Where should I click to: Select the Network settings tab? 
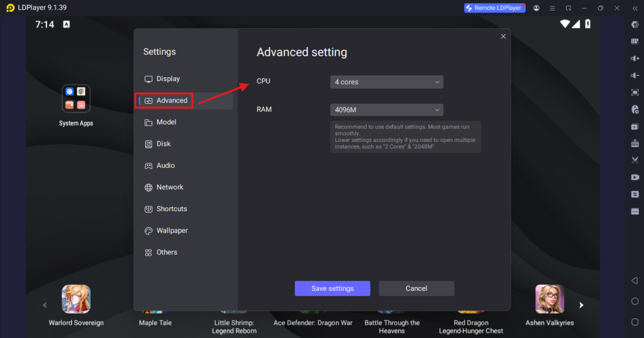[170, 187]
